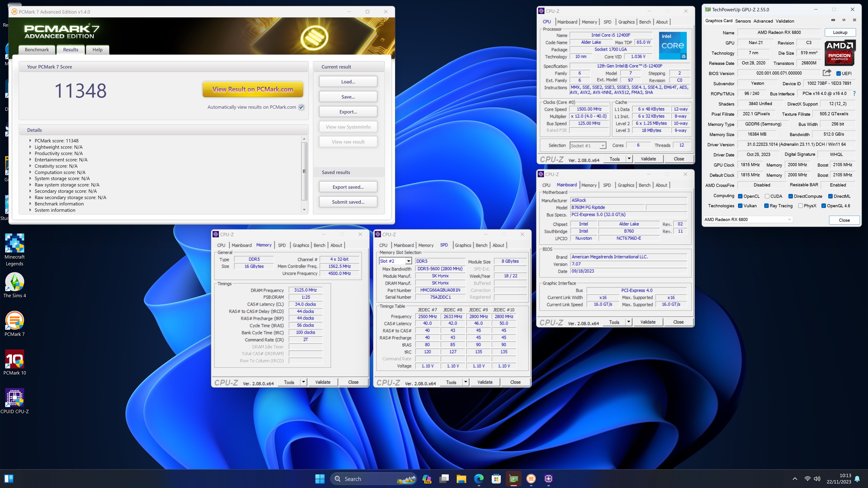
Task: Open the Copilot preview taskbar icon
Action: pyautogui.click(x=427, y=479)
